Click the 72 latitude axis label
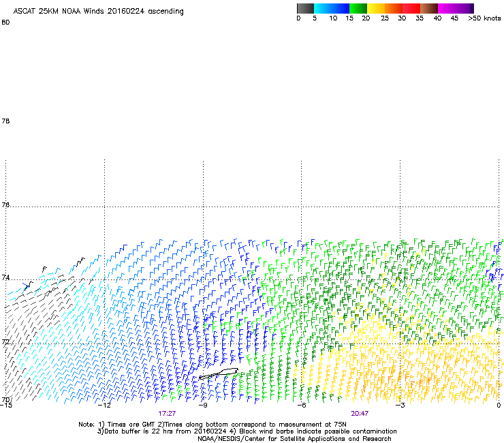This screenshot has width=504, height=443. tap(5, 341)
